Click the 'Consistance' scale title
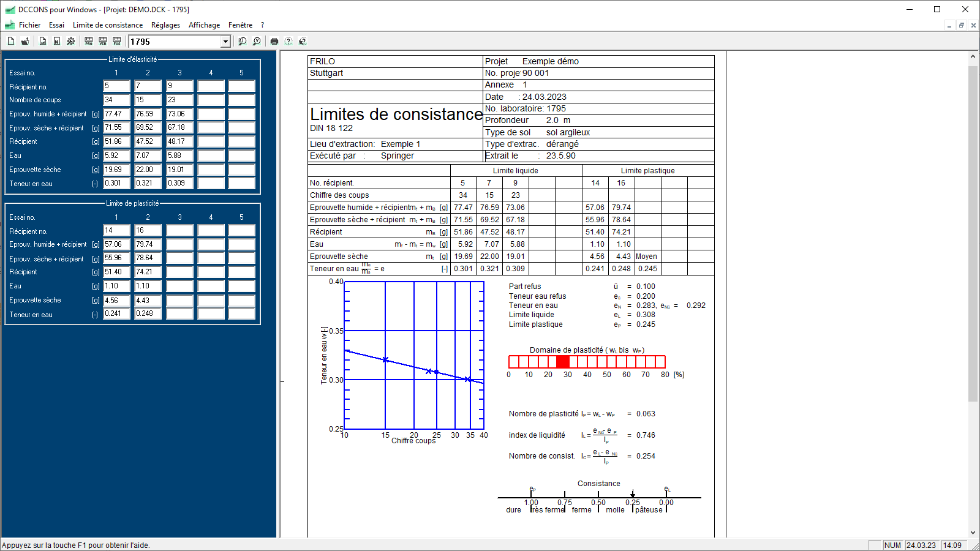 tap(598, 484)
